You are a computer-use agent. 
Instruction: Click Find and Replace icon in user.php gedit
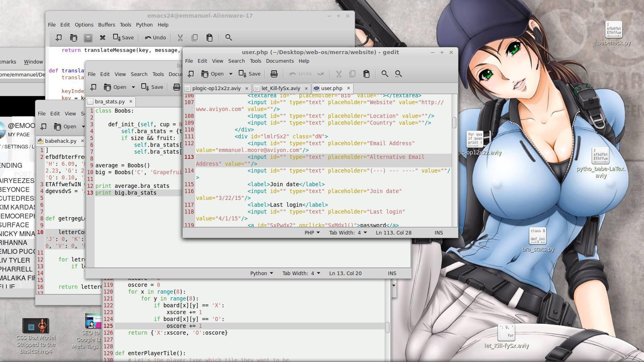398,74
